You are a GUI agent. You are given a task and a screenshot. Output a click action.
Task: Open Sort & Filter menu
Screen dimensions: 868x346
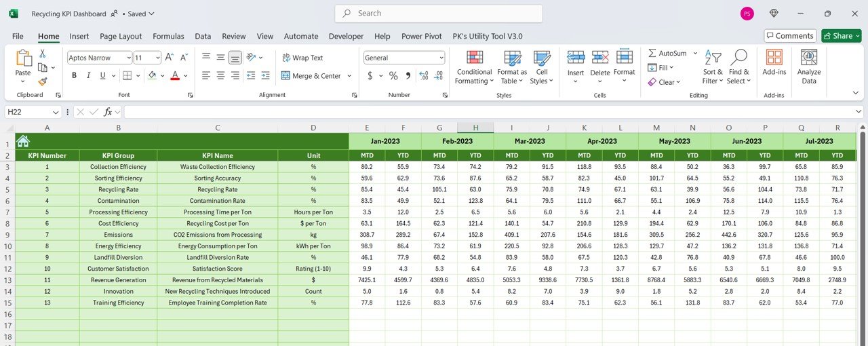point(713,67)
